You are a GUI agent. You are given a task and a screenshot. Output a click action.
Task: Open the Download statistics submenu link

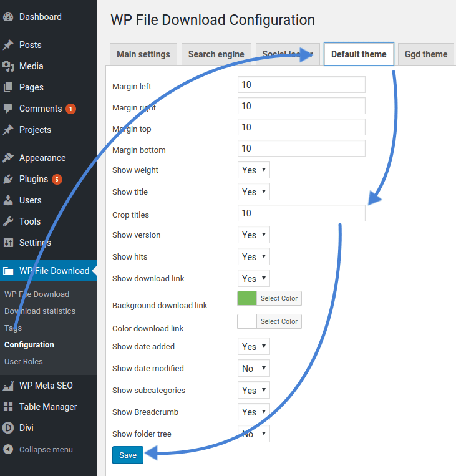[40, 311]
